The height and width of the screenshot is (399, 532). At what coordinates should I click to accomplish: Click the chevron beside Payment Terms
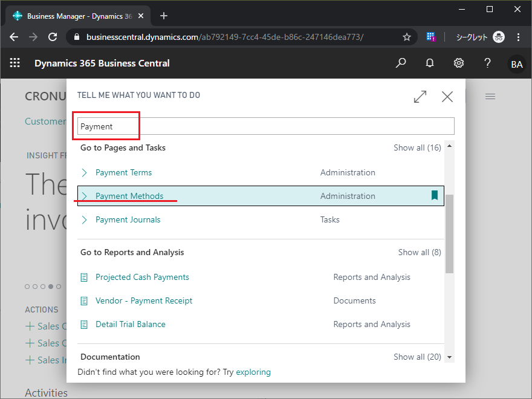point(85,173)
